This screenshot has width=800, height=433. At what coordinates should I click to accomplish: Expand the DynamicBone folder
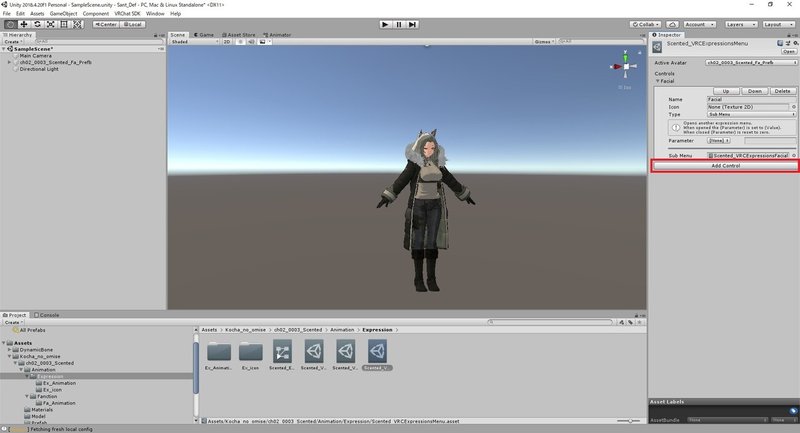(x=9, y=350)
